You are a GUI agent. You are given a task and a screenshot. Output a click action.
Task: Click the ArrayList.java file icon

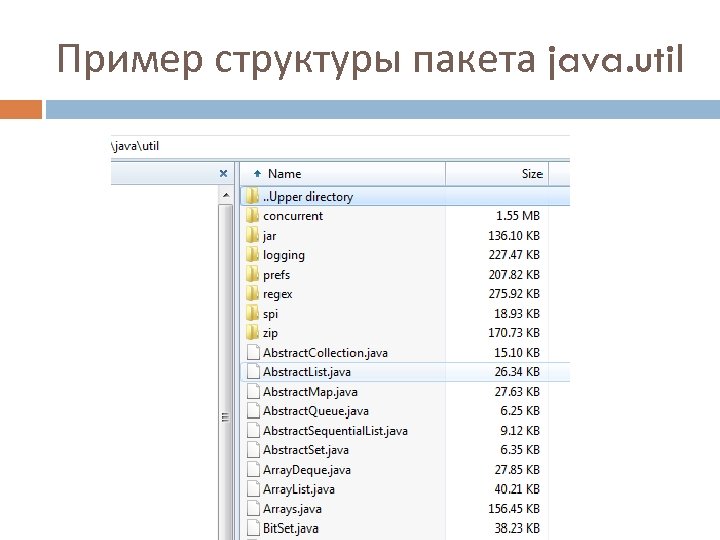pos(253,489)
